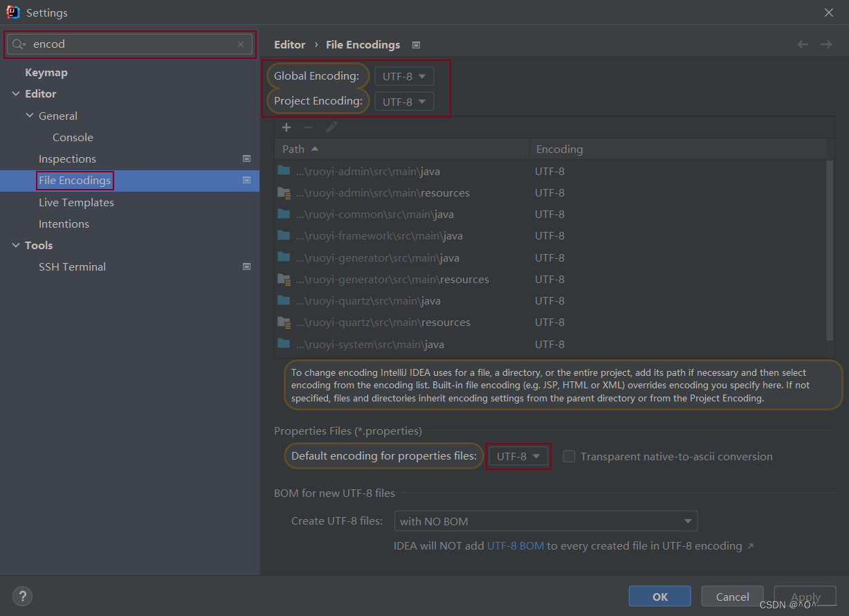Image resolution: width=849 pixels, height=616 pixels.
Task: Click the OK button
Action: (660, 597)
